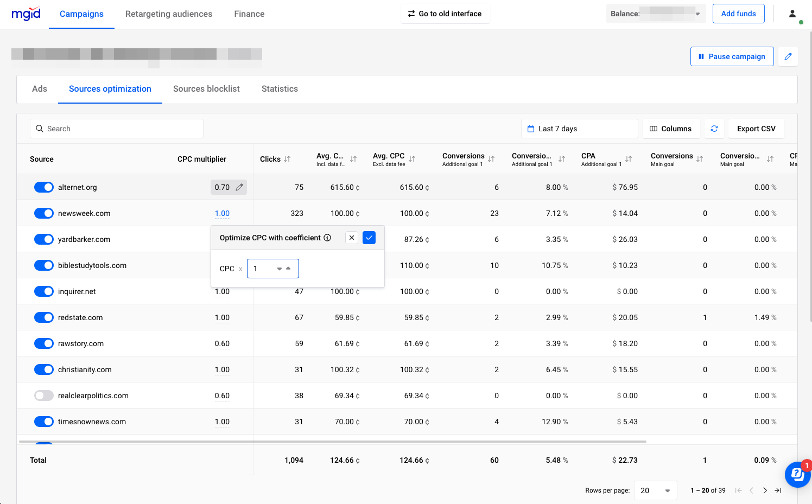
Task: Expand the Rows per page dropdown
Action: [655, 490]
